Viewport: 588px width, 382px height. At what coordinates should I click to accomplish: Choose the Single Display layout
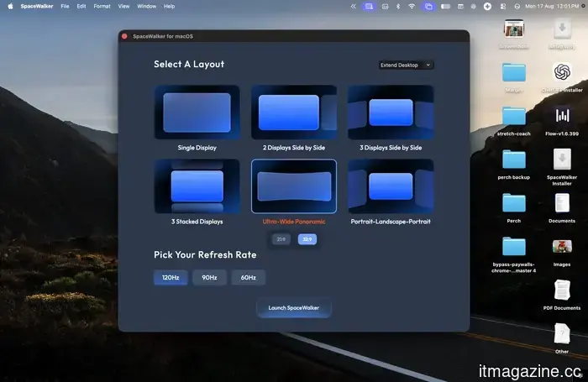(197, 113)
